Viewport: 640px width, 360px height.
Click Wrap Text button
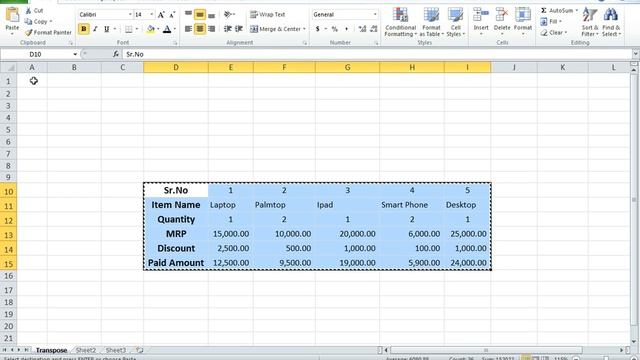click(268, 14)
